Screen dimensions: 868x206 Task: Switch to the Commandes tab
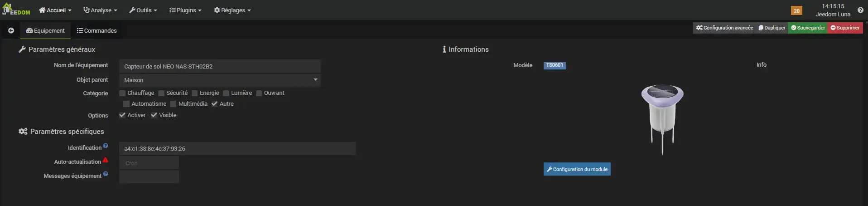pos(96,30)
